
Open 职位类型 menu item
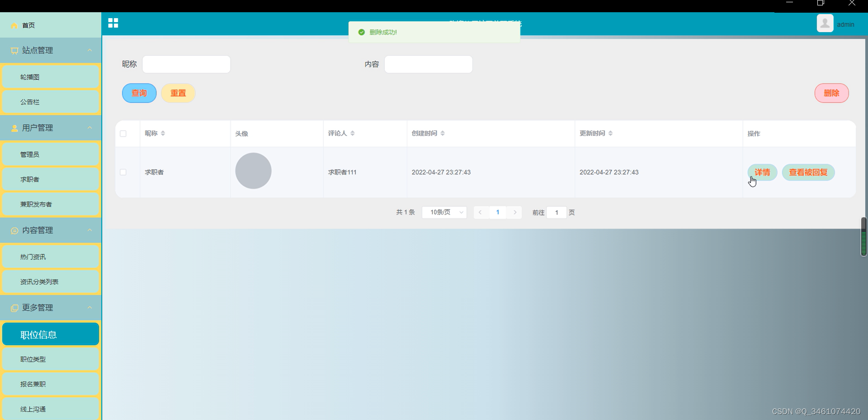51,359
